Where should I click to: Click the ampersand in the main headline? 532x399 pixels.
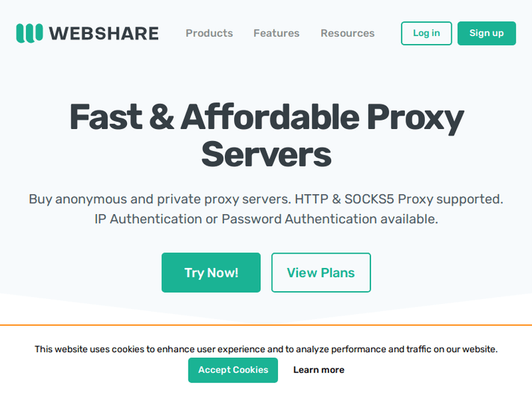pos(162,118)
